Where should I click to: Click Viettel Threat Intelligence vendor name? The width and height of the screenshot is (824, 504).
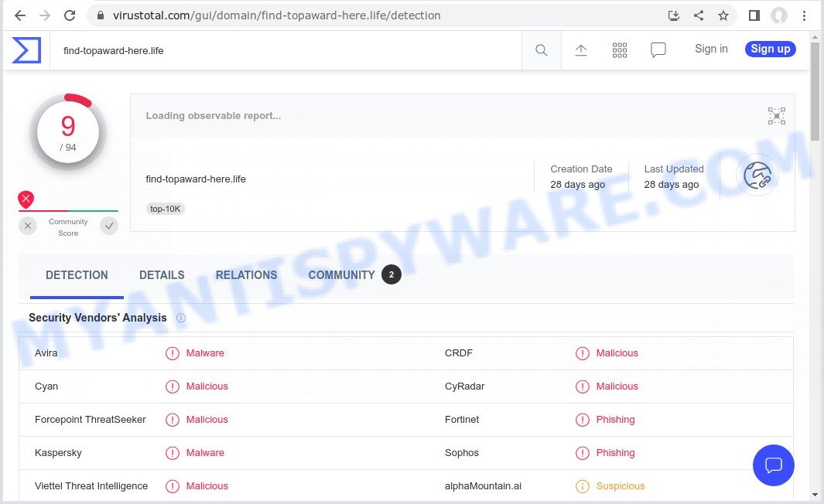91,486
